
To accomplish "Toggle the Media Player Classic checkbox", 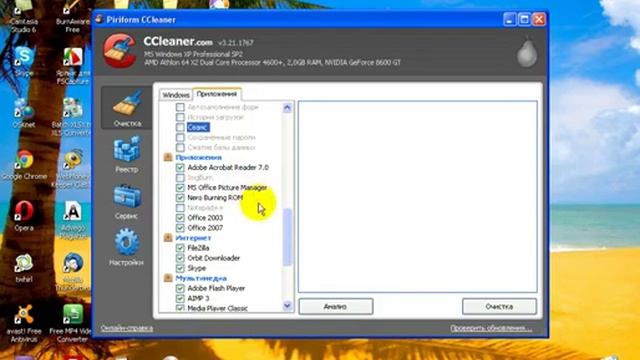I will (180, 308).
